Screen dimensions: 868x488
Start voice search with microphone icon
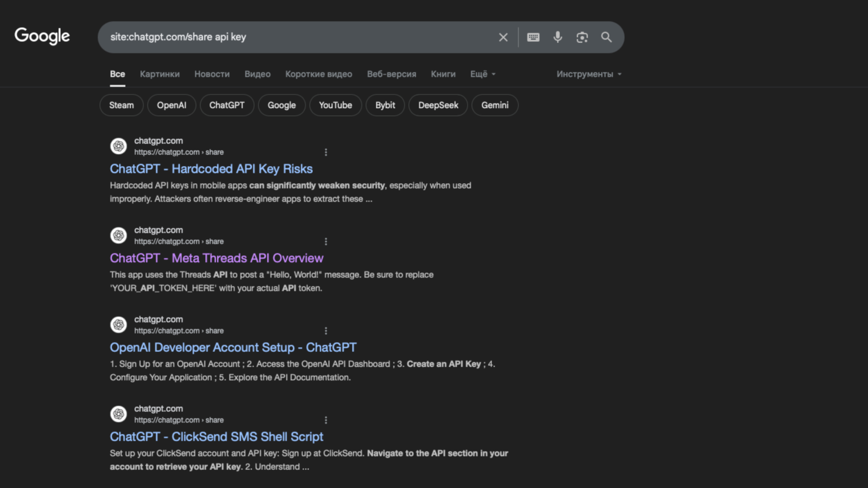557,37
